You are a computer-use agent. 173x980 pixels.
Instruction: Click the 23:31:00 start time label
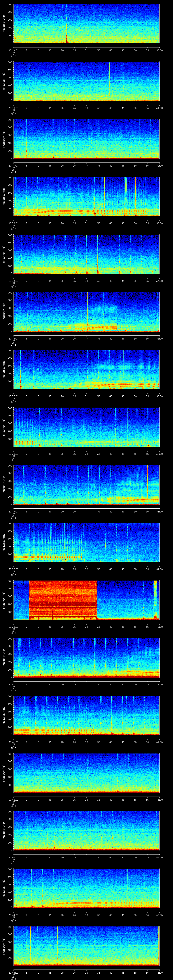click(x=13, y=166)
